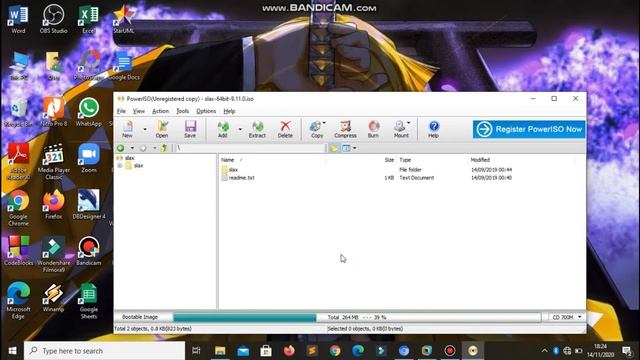Click the Up one level folder icon
Image resolution: width=640 pixels, height=360 pixels.
click(x=164, y=148)
